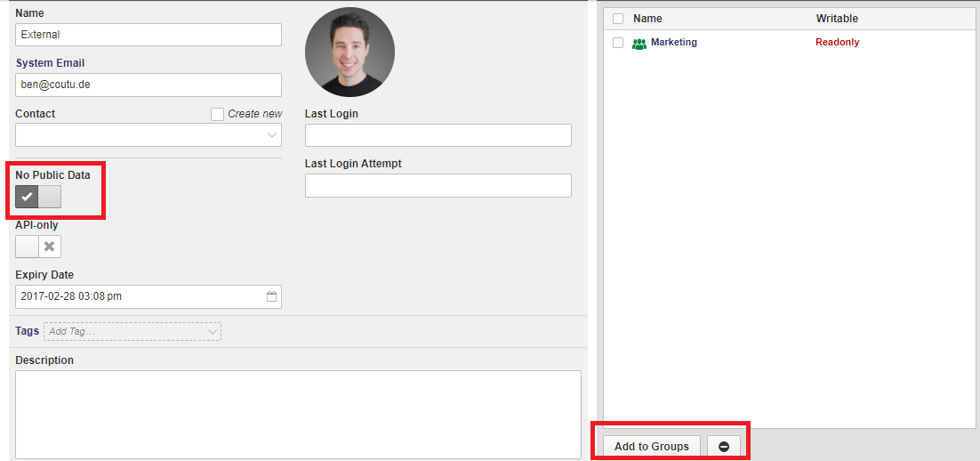Screen dimensions: 980x461
Task: Click the System Email input field
Action: point(149,85)
